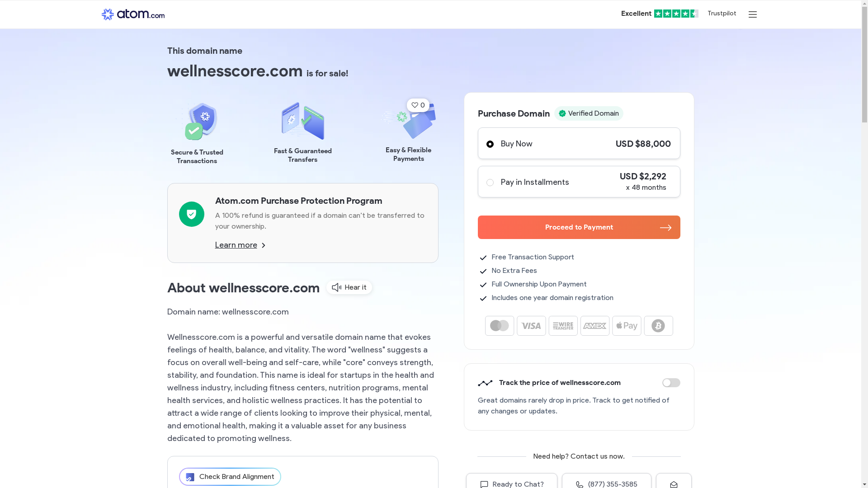Open Ready to Chat option
The width and height of the screenshot is (868, 488).
tap(512, 483)
